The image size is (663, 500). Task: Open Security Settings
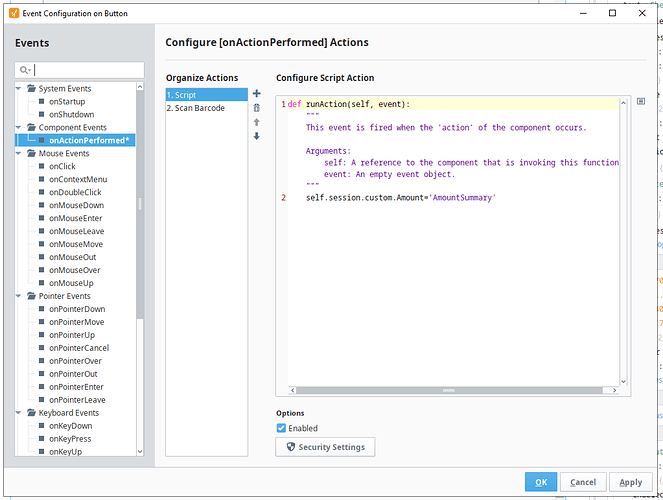pos(325,447)
